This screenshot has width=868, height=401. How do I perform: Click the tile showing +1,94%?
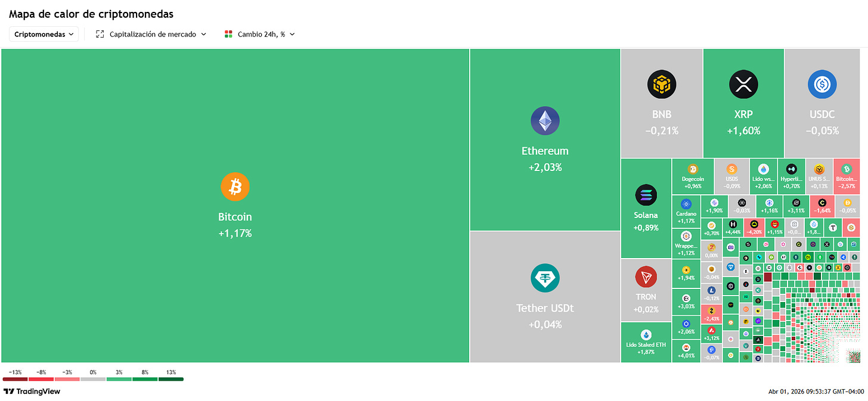pos(686,273)
